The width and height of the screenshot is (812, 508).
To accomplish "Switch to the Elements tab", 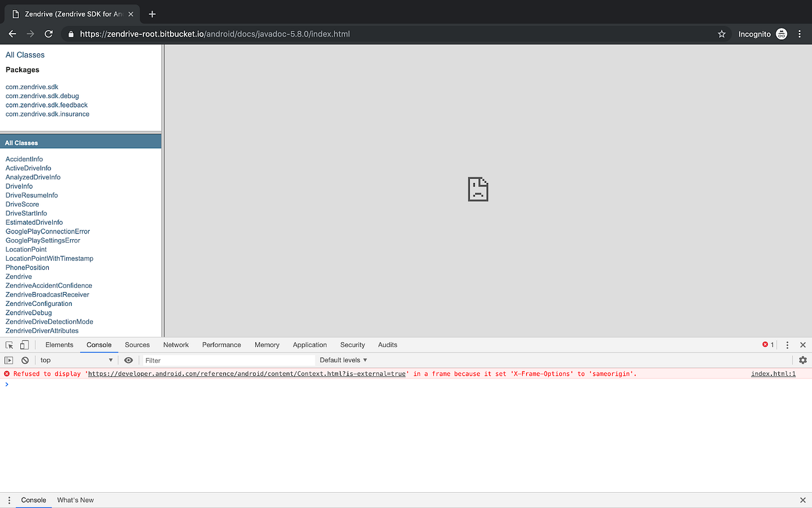I will [59, 345].
